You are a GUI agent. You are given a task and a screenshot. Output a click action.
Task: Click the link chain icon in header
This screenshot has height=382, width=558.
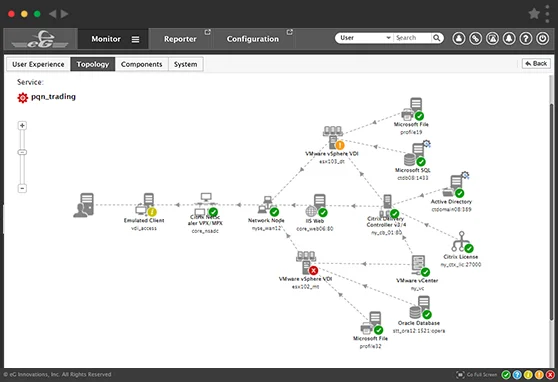point(475,38)
